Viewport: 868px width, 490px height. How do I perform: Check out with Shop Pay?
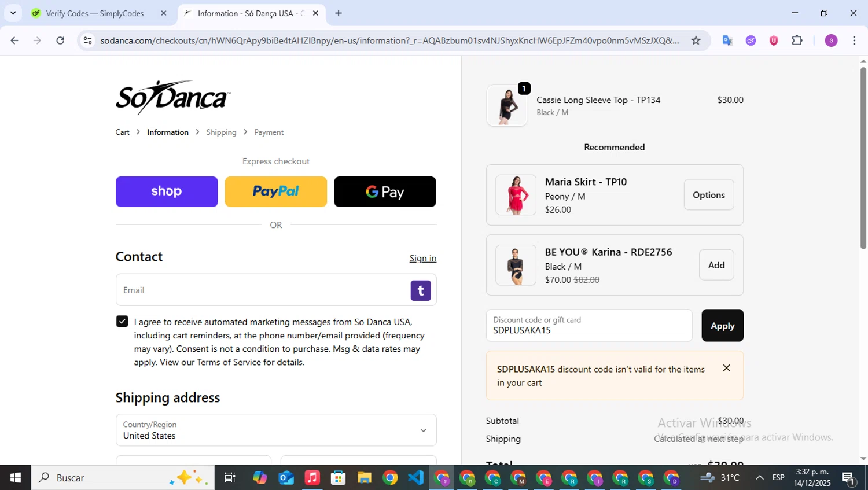click(x=167, y=191)
